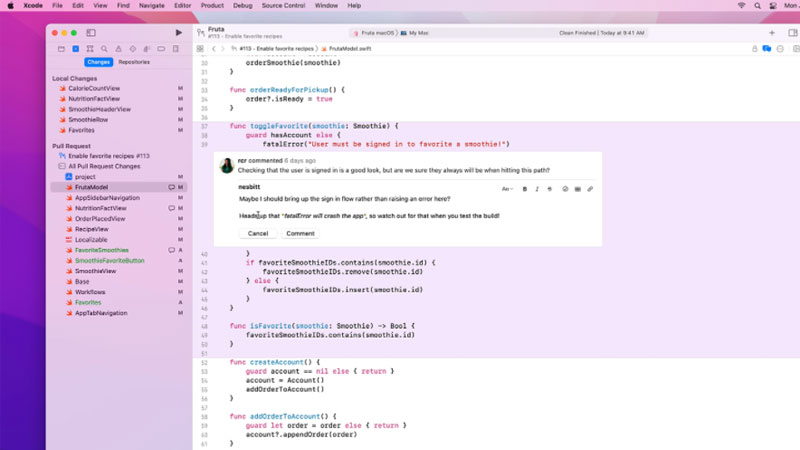Click Clean Finished activity status
Viewport: 800px width, 450px height.
click(x=602, y=33)
